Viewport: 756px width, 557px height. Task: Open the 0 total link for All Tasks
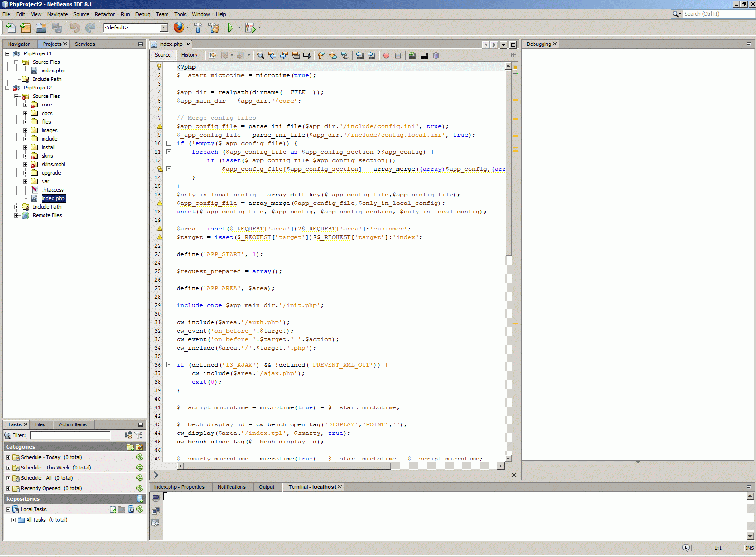coord(58,520)
